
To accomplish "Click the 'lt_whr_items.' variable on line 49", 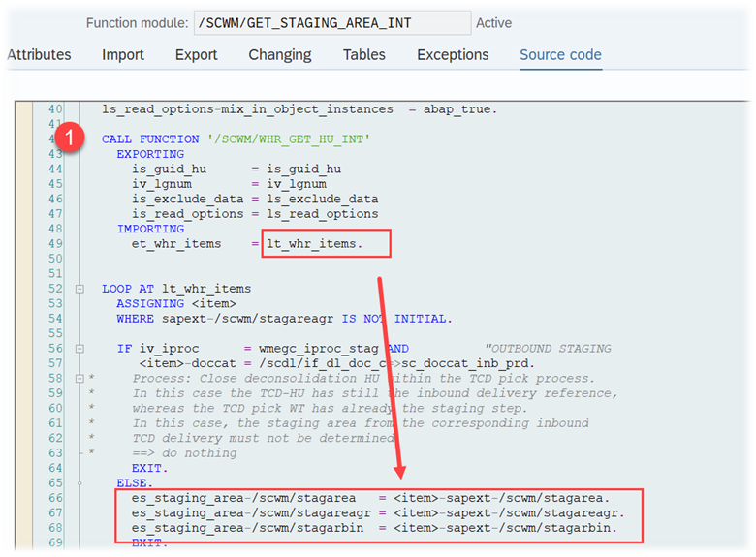I will point(314,244).
